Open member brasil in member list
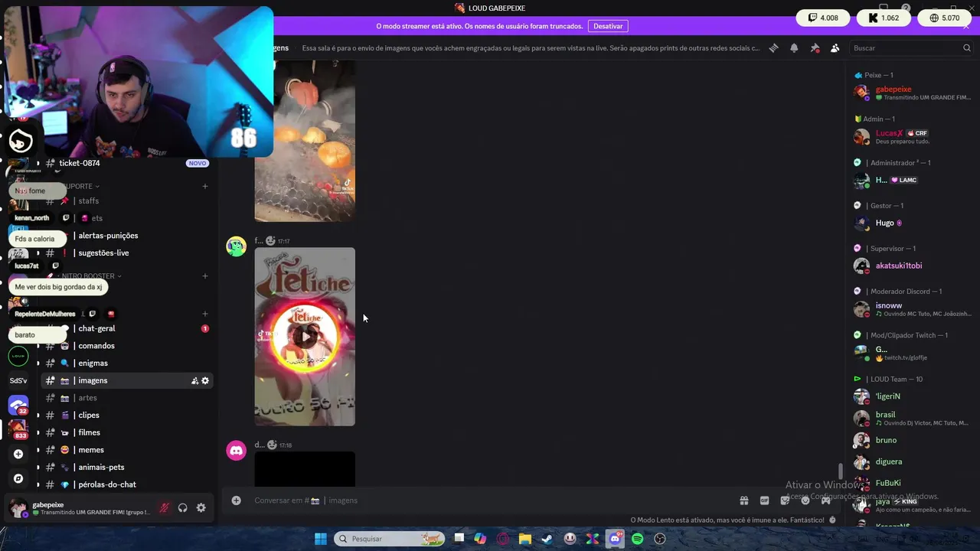980x551 pixels. click(914, 418)
